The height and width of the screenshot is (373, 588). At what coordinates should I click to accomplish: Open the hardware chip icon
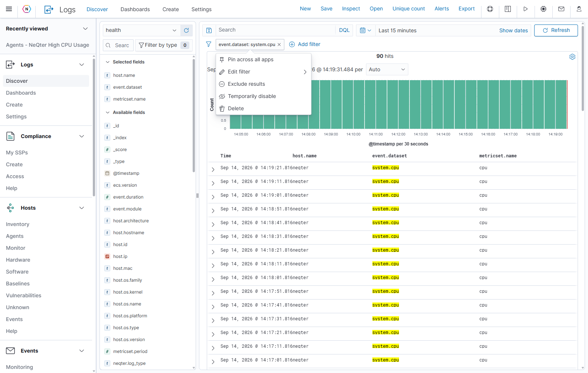coord(543,9)
